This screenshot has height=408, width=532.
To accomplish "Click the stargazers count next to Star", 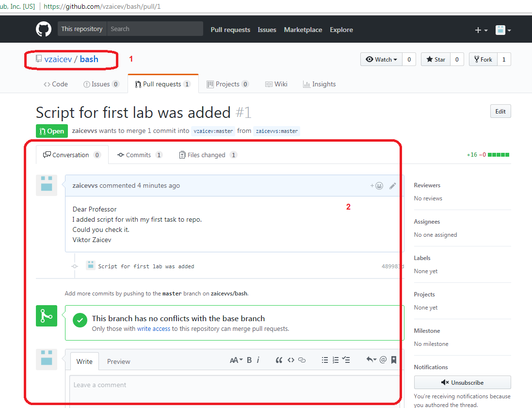I will [x=457, y=59].
